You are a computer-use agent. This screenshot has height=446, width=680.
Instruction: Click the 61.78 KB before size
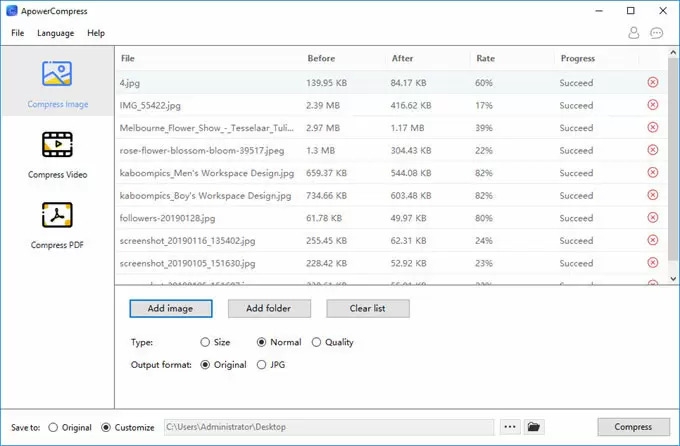click(x=324, y=218)
